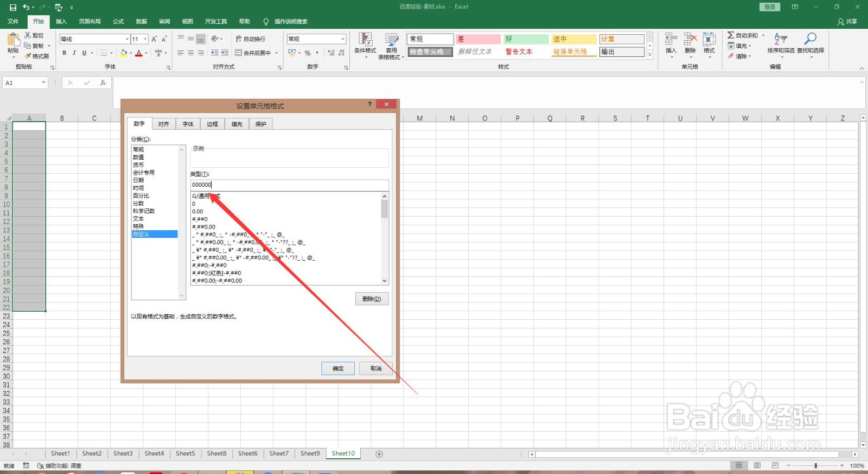868x474 pixels.
Task: Click the decrease indent icon
Action: [215, 53]
